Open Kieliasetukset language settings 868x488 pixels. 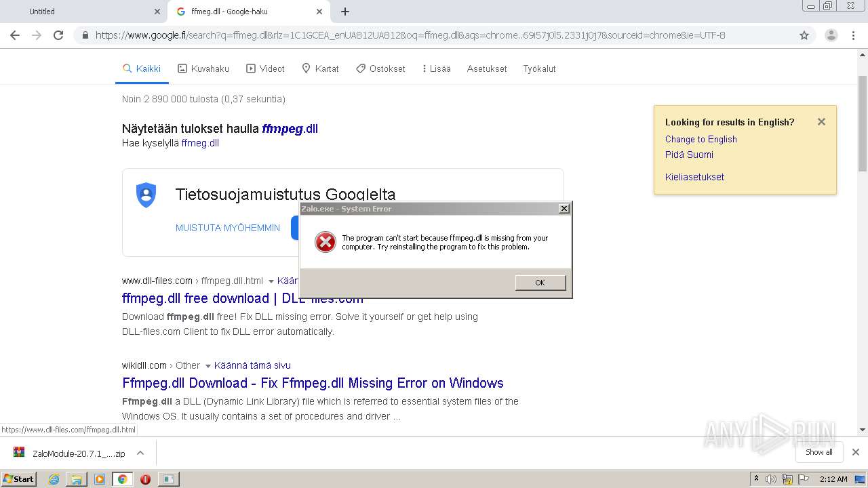tap(694, 177)
